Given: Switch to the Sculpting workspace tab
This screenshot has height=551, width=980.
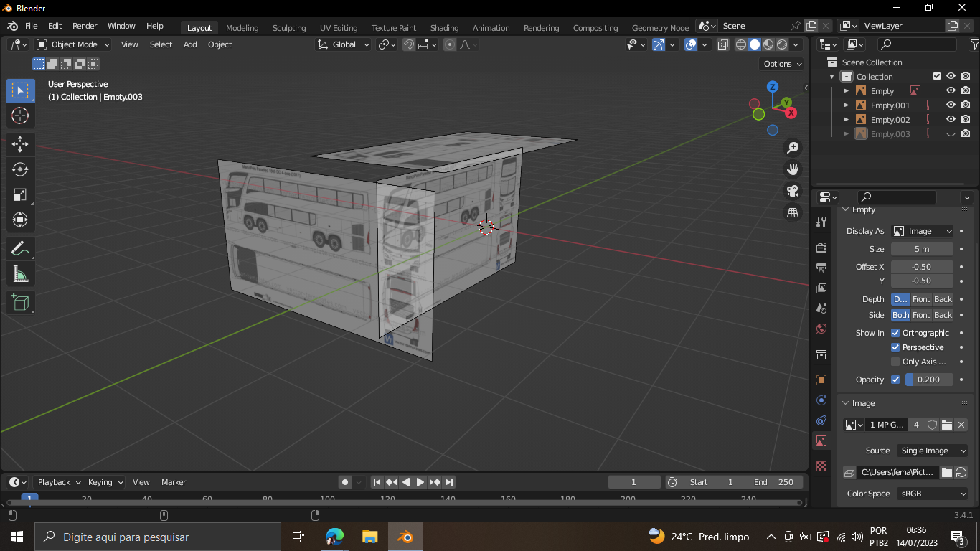Looking at the screenshot, I should pyautogui.click(x=289, y=28).
